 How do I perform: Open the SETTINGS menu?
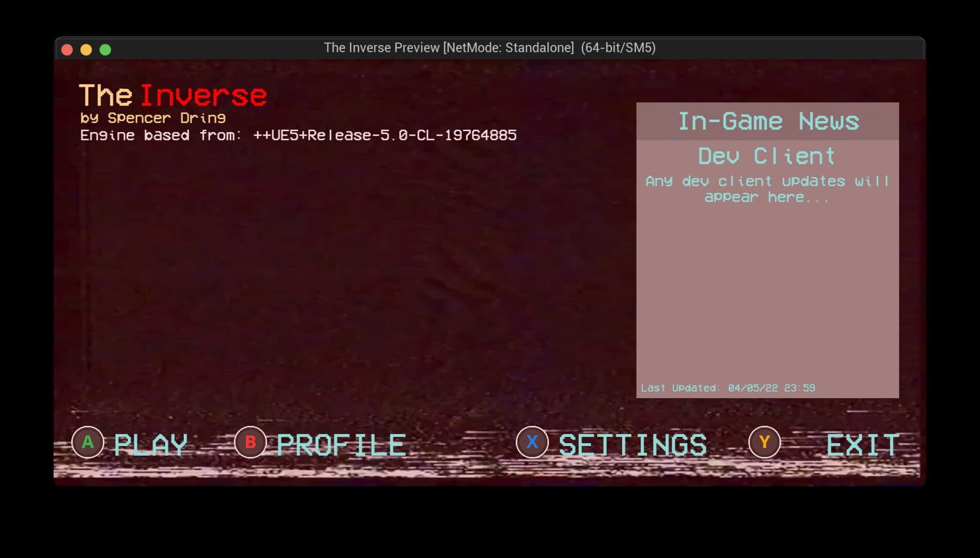coord(632,445)
